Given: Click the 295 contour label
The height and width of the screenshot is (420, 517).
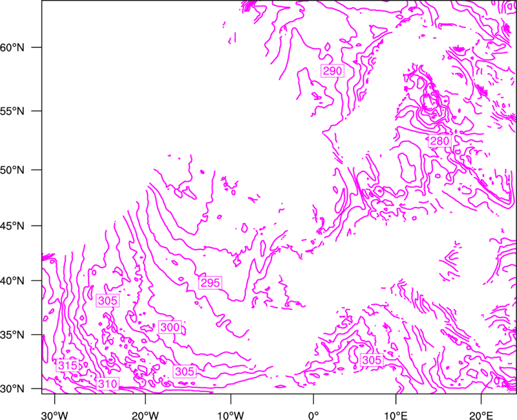Looking at the screenshot, I should 210,283.
